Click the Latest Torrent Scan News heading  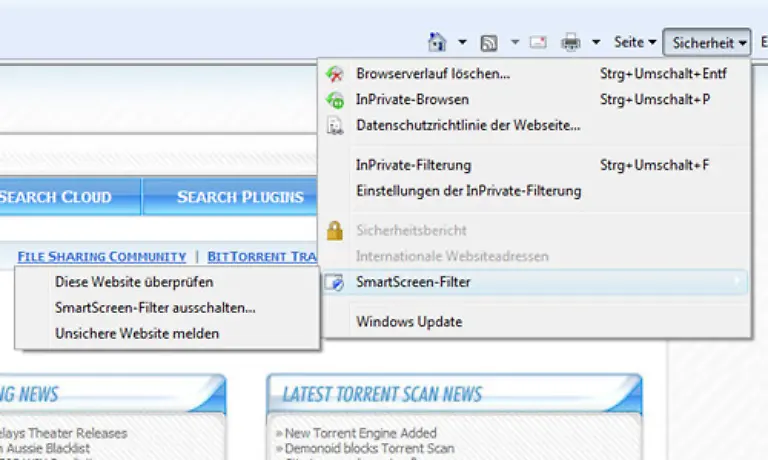click(382, 394)
